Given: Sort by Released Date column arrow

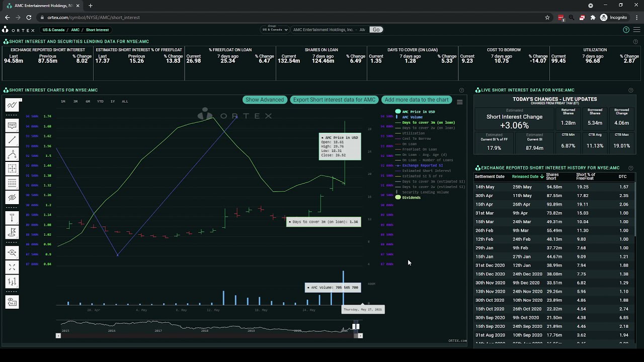Looking at the screenshot, I should coord(542,177).
